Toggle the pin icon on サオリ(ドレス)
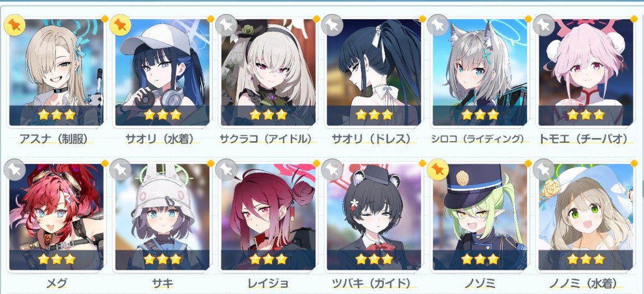 click(x=332, y=25)
